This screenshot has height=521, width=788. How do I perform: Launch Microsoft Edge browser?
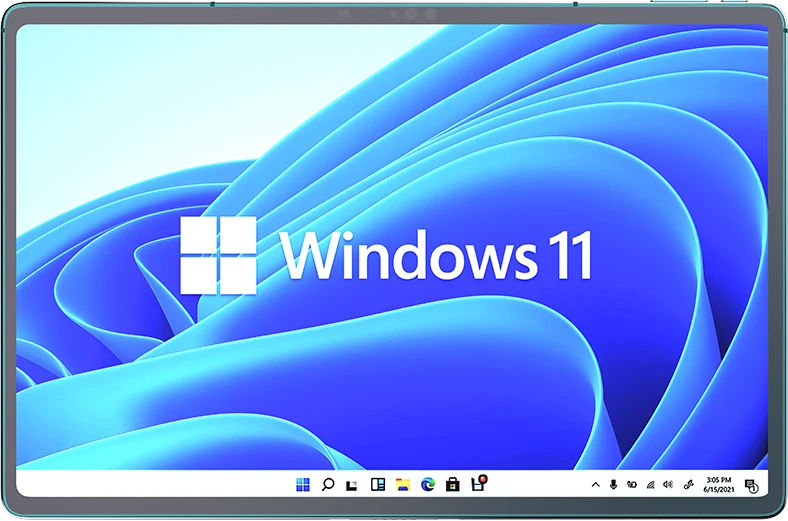428,484
